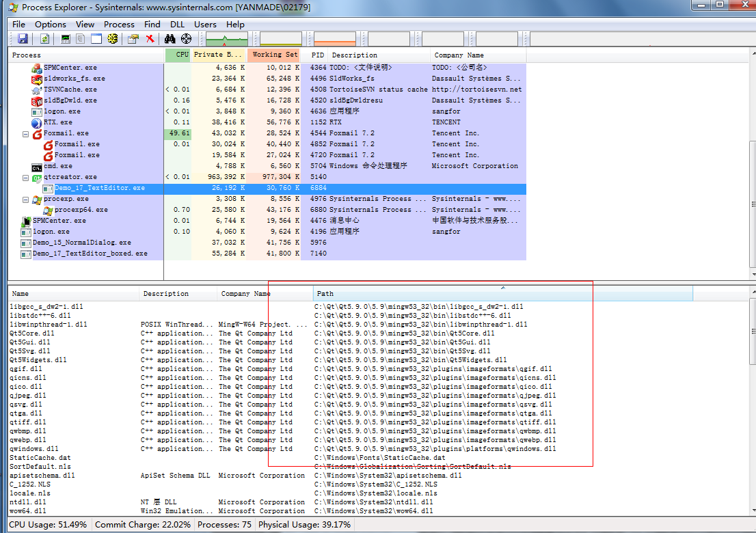Viewport: 756px width, 533px height.
Task: Select the Qt5Widgets.dll entry
Action: [x=38, y=360]
